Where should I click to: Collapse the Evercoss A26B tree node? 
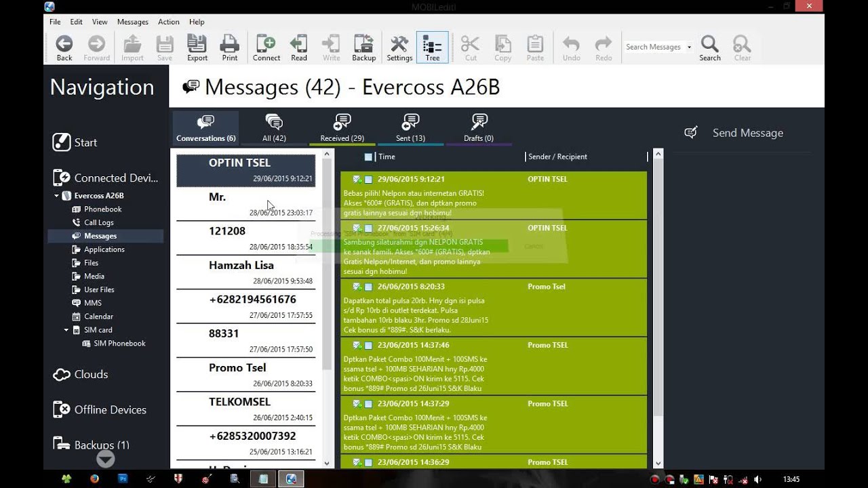(56, 196)
